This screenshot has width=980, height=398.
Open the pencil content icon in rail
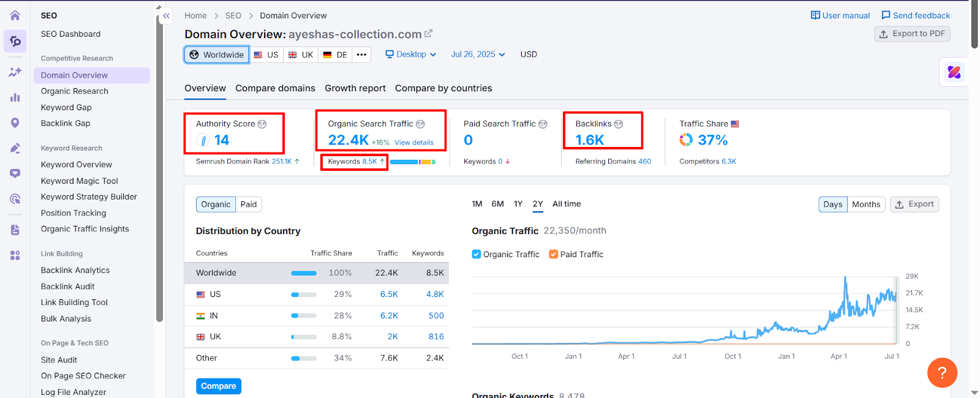point(15,148)
